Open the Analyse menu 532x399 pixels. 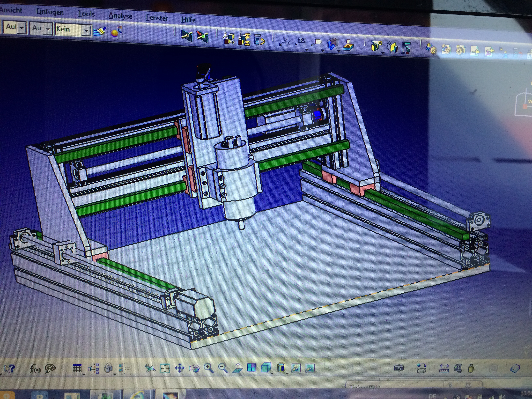coord(120,16)
